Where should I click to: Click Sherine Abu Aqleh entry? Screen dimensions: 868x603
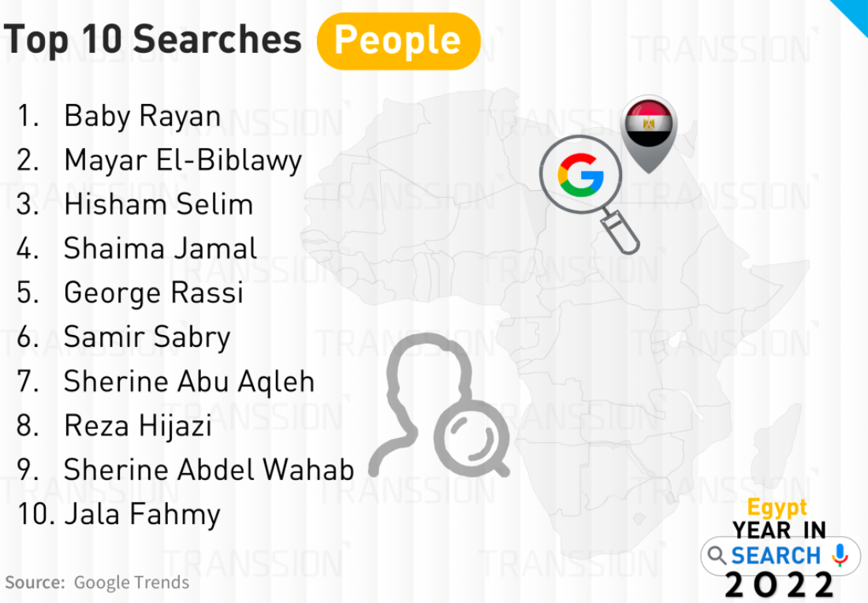click(189, 382)
